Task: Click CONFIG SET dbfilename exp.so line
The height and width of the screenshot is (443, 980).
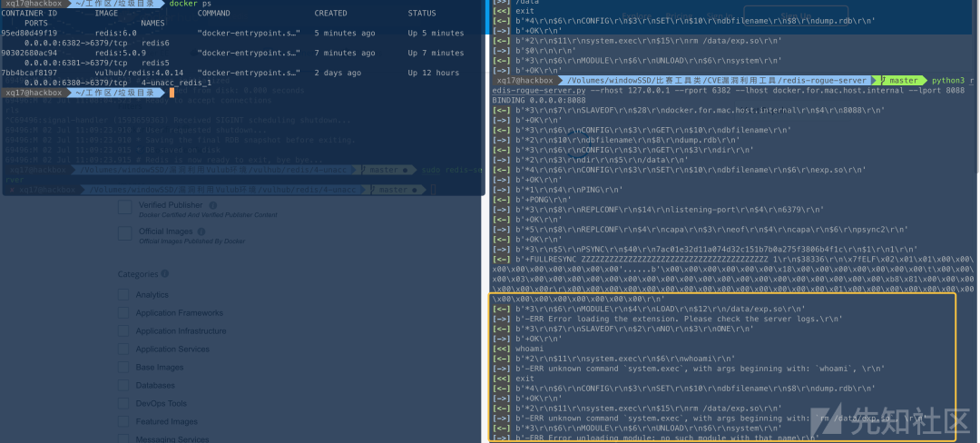Action: pos(680,170)
